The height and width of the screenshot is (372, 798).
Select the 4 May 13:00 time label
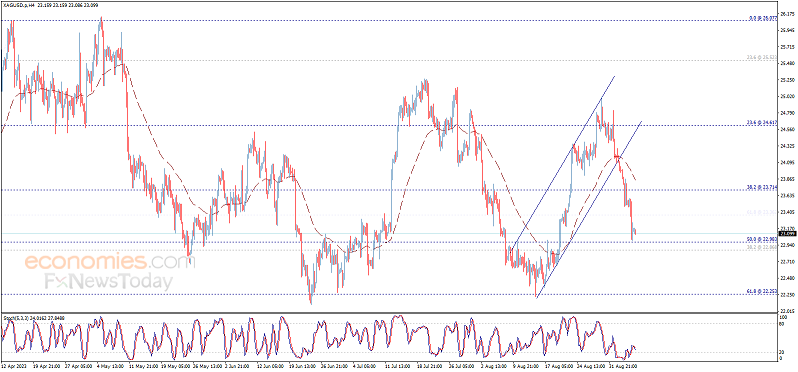pos(107,365)
